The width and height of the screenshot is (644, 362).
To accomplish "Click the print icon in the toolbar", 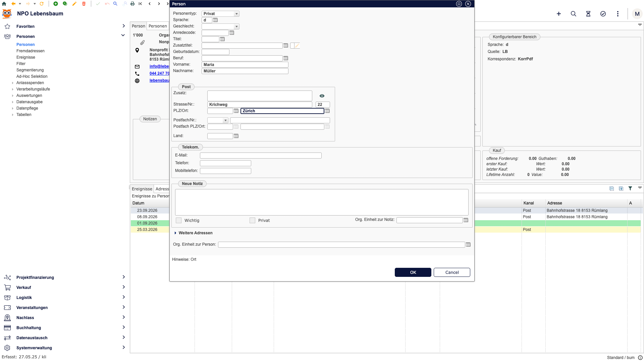I will (x=132, y=4).
